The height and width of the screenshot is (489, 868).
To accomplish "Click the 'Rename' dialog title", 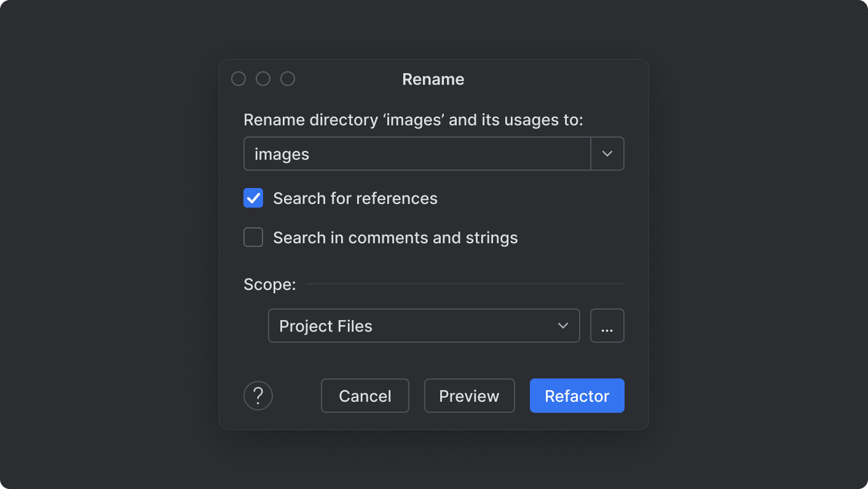I will tap(433, 79).
